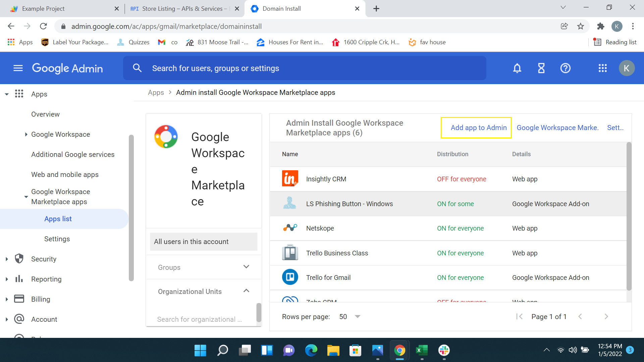Viewport: 644px width, 362px height.
Task: Click the Billing card icon
Action: point(19,299)
